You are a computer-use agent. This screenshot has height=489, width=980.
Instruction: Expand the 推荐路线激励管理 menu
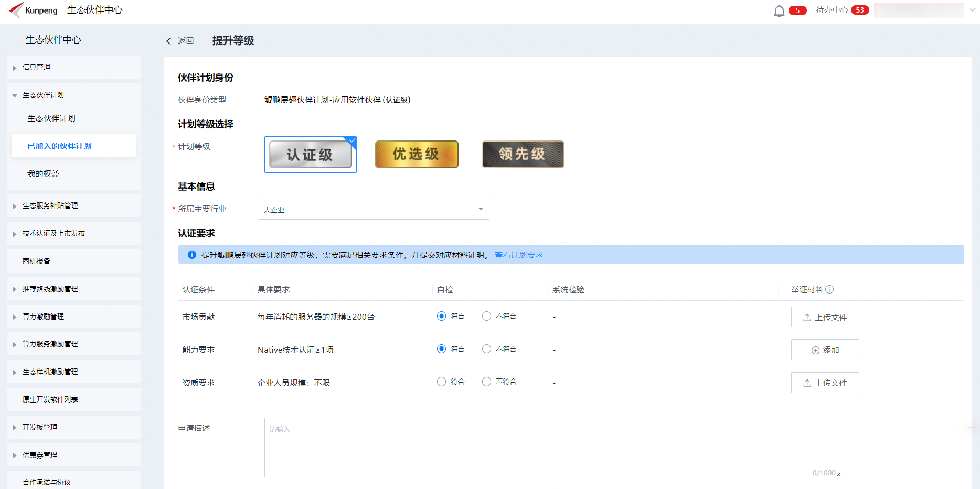(74, 289)
